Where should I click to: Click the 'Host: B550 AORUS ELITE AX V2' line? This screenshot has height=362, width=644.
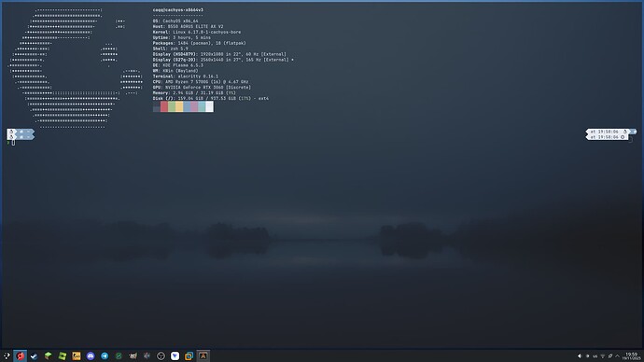[x=189, y=26]
